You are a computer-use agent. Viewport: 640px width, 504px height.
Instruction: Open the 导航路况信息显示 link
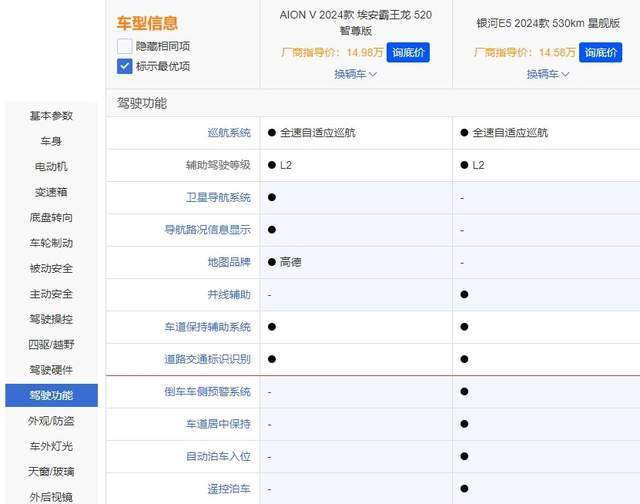click(x=207, y=230)
